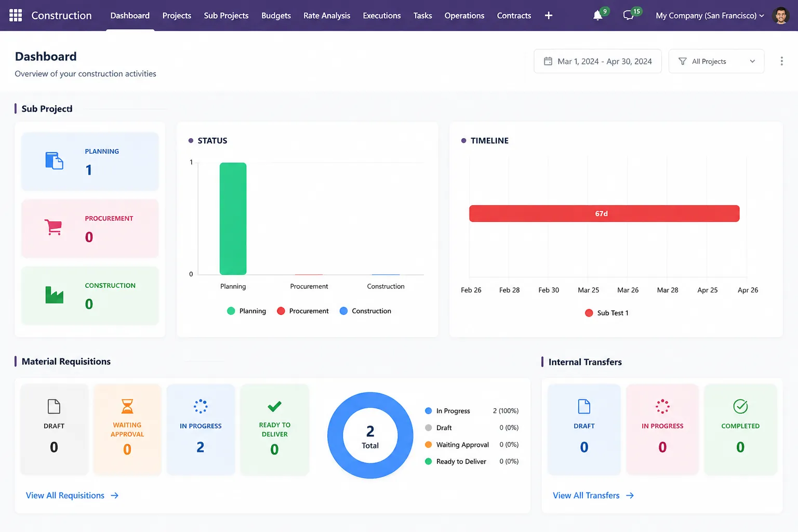Navigate to Tasks menu
Image resolution: width=798 pixels, height=532 pixels.
(422, 16)
